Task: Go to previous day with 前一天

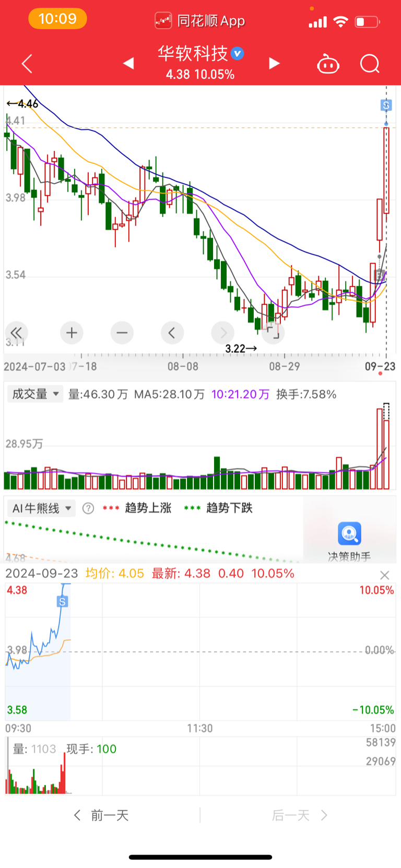Action: pos(101,815)
